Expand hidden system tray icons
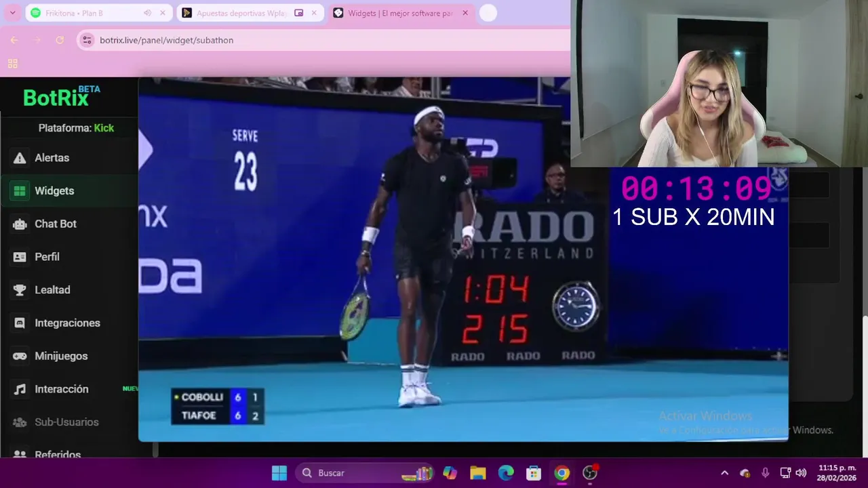Viewport: 868px width, 488px height. [724, 473]
